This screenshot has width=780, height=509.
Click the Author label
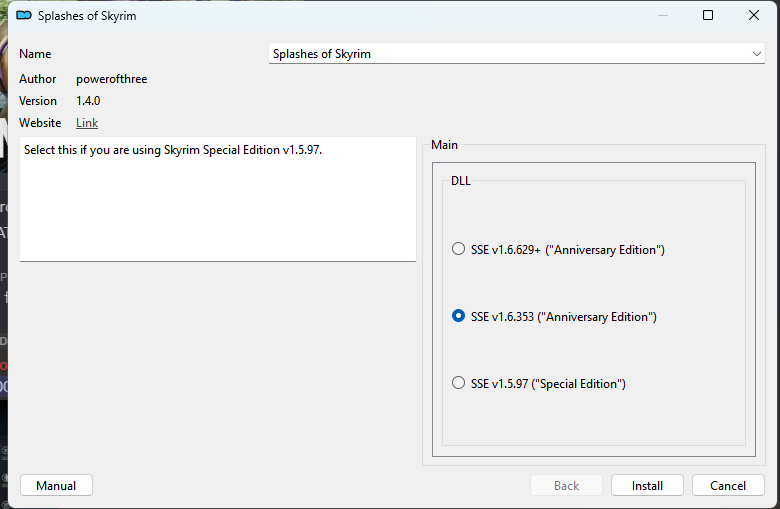pyautogui.click(x=37, y=79)
